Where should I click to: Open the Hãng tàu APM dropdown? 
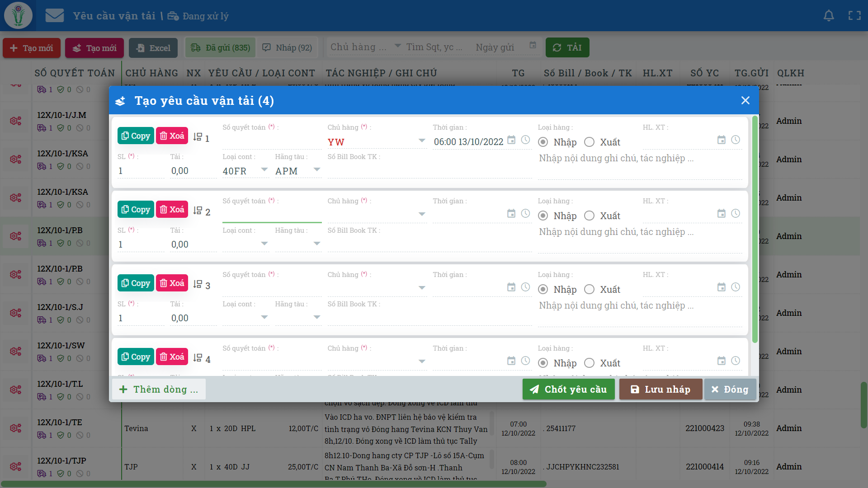(x=317, y=170)
